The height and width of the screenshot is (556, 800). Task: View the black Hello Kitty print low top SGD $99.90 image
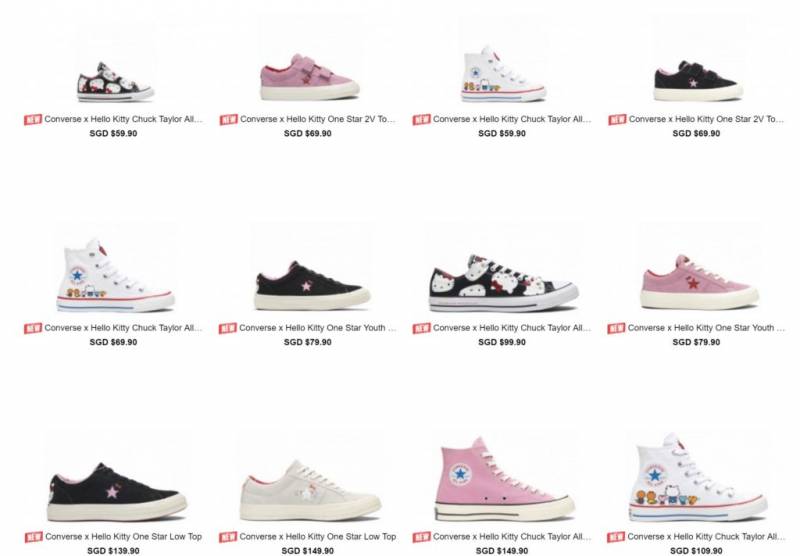click(503, 283)
